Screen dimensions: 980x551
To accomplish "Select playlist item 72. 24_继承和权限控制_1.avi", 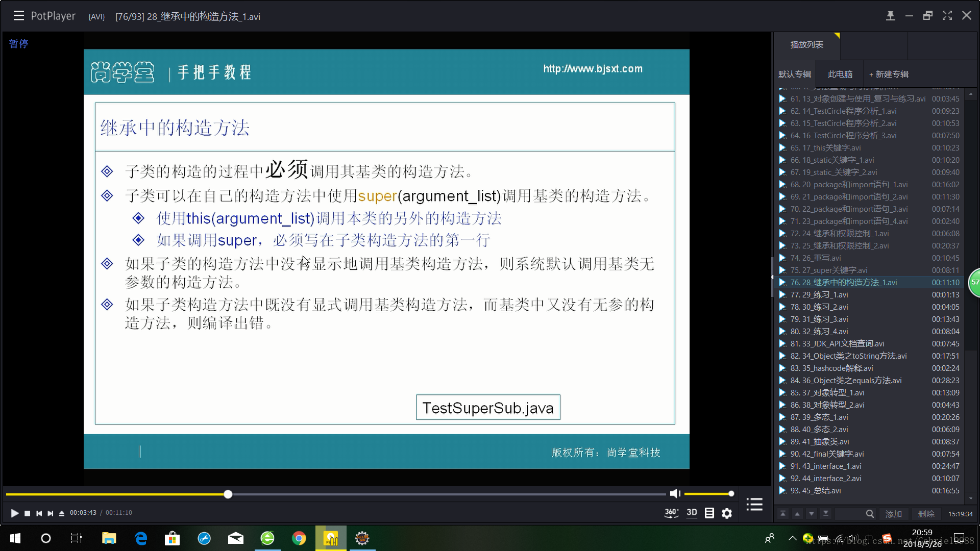I will pos(870,234).
